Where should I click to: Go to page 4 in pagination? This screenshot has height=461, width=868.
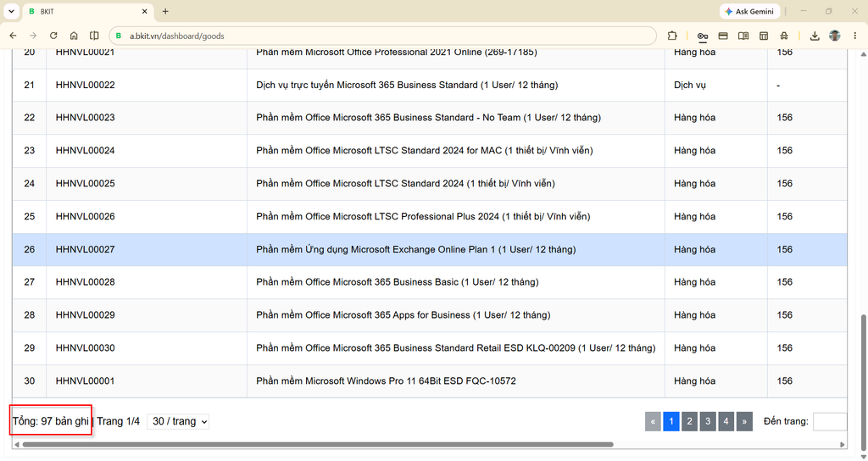(x=726, y=421)
